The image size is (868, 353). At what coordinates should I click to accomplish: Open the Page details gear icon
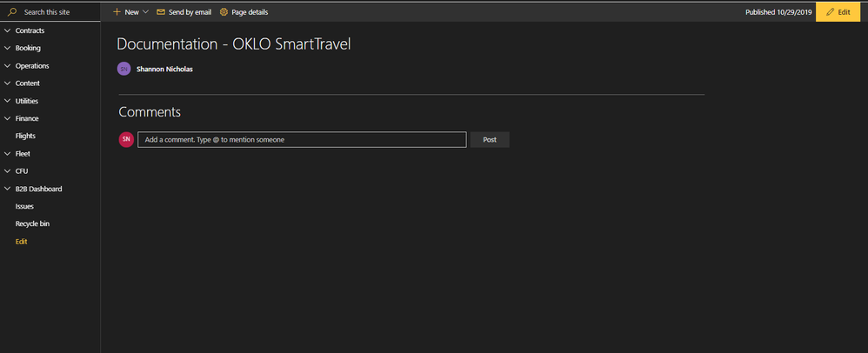[224, 11]
